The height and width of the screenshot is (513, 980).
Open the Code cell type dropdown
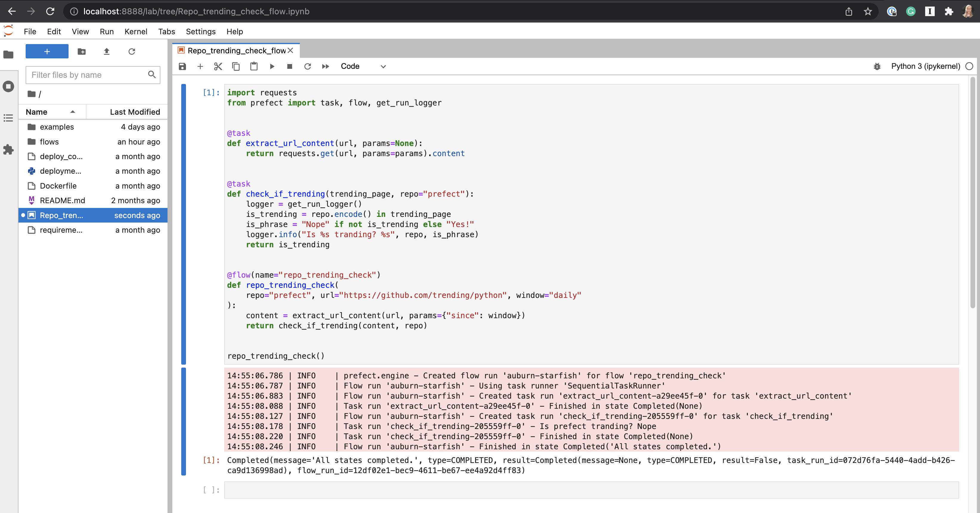tap(363, 66)
